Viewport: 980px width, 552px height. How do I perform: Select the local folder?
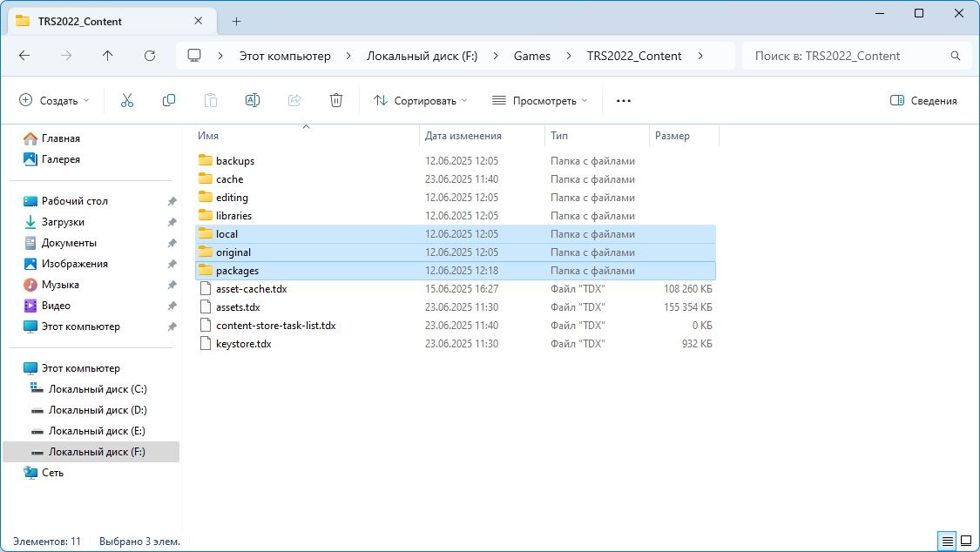point(456,234)
